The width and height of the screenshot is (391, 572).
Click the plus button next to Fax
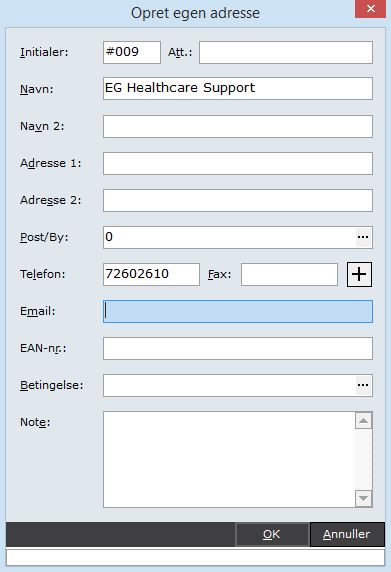point(359,274)
